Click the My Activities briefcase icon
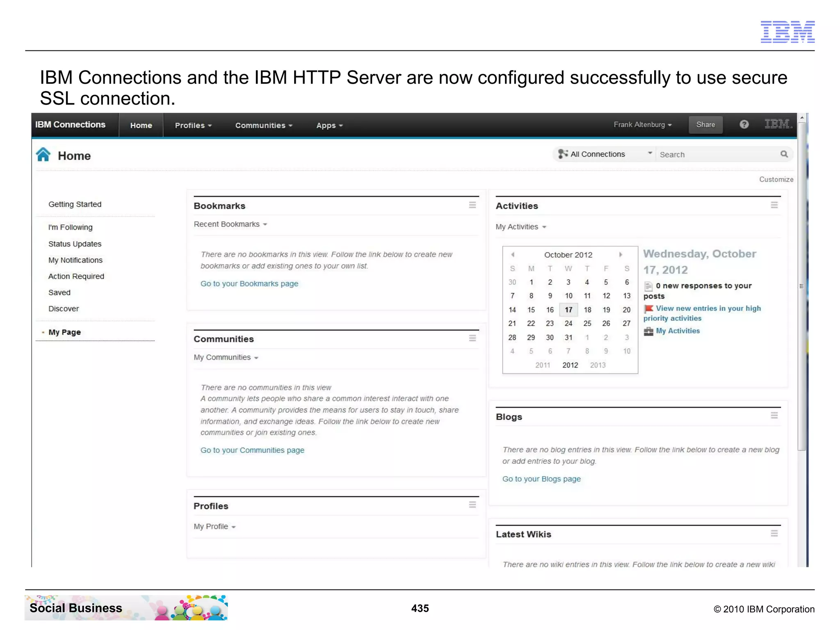The width and height of the screenshot is (840, 630). [x=648, y=331]
